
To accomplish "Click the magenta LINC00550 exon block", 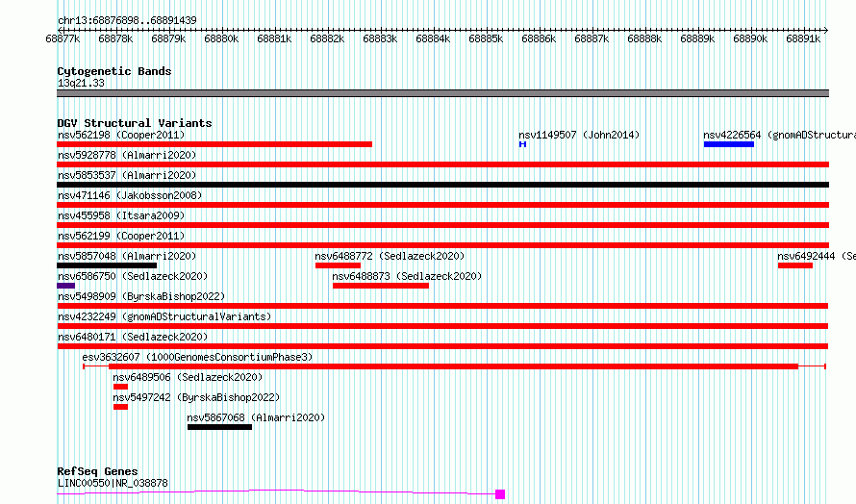I will pos(500,494).
